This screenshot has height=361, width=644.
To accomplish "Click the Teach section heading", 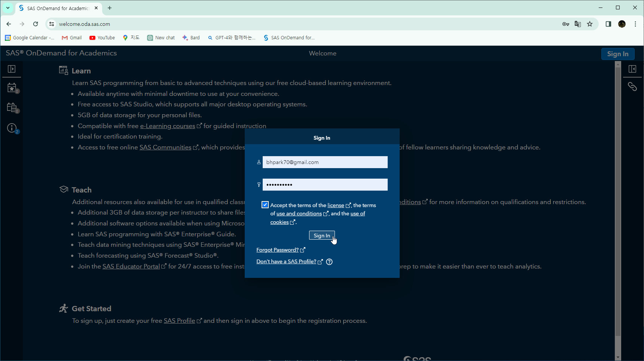I will (82, 190).
